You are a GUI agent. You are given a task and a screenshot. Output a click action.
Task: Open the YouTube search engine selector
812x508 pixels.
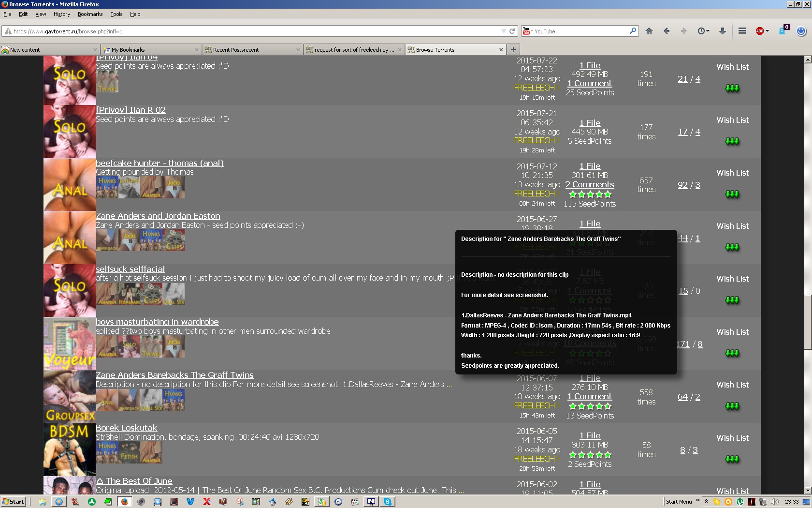pos(527,31)
